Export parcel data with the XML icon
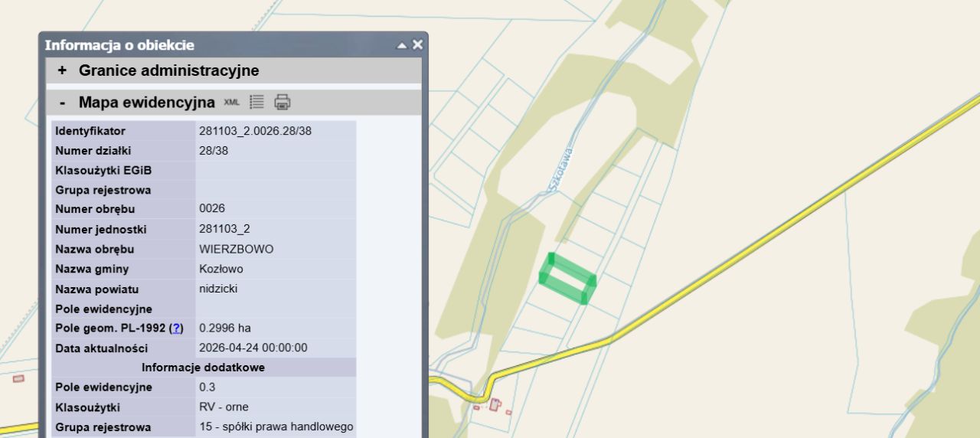 [x=231, y=102]
